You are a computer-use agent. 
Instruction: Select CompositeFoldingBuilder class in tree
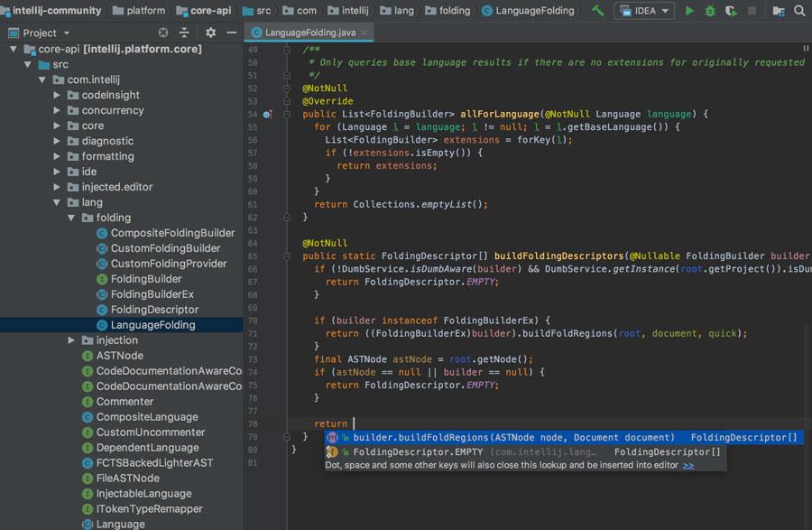pos(166,233)
